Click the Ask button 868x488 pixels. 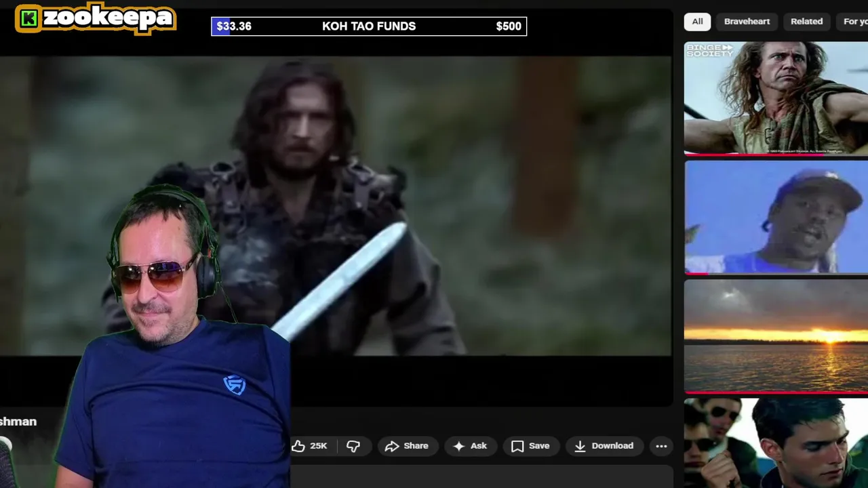(x=470, y=446)
